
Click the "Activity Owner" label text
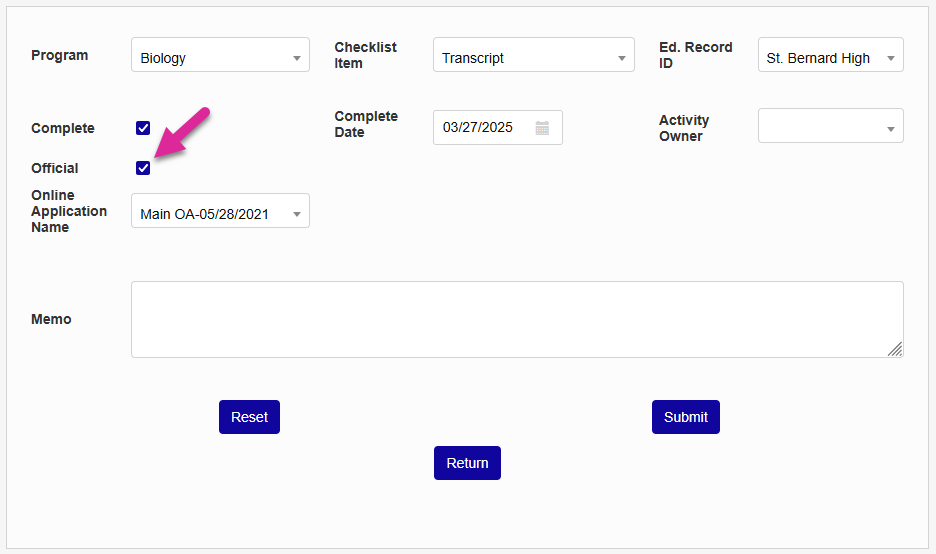pyautogui.click(x=684, y=128)
